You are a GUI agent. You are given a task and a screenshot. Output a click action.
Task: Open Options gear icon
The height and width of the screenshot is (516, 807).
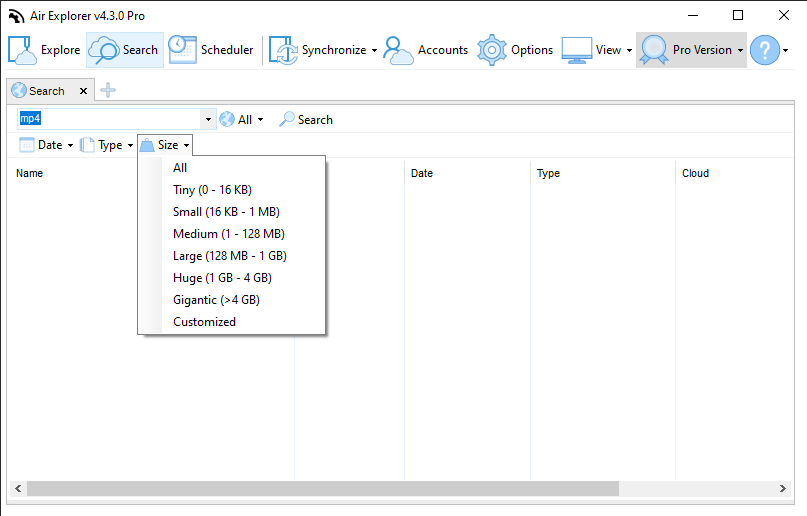492,50
